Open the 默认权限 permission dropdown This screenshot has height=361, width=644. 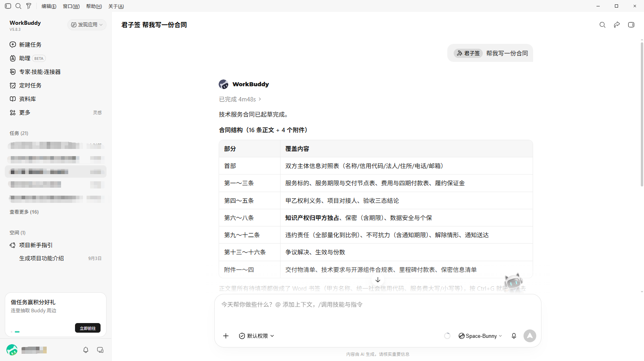(x=257, y=336)
